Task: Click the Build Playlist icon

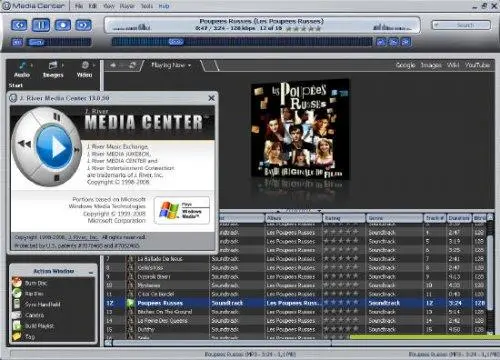Action: (x=17, y=325)
